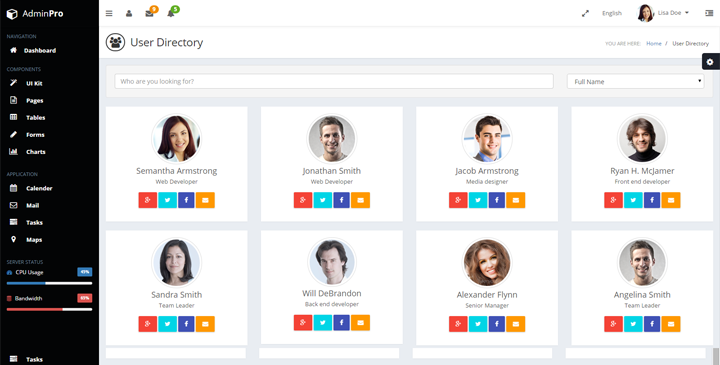Click the 'Who are you looking for?' search field
This screenshot has height=365, width=720.
point(334,81)
